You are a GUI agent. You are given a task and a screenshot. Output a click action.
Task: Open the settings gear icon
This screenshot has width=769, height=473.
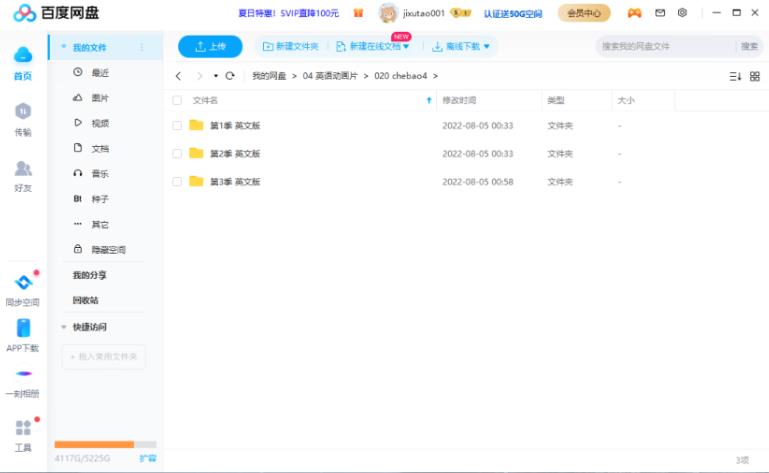point(682,13)
